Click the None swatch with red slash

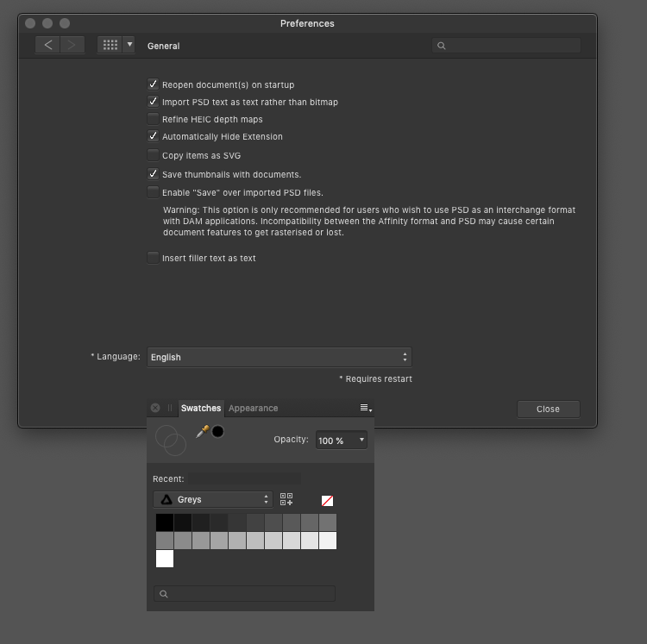(327, 501)
